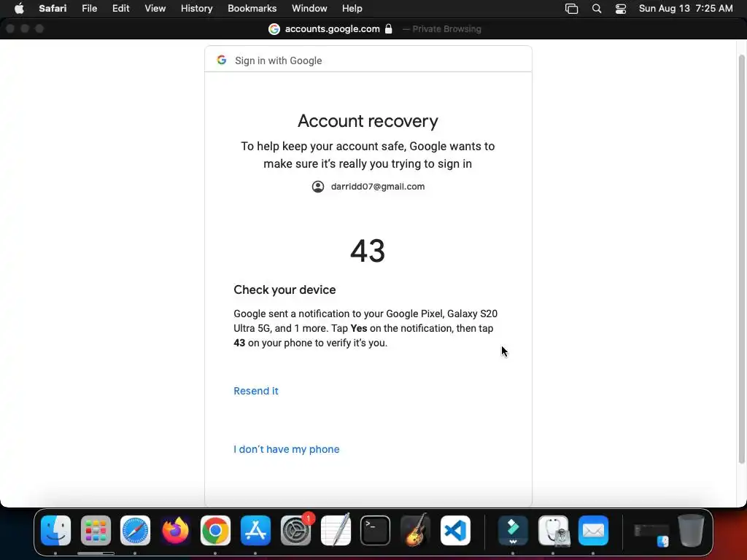This screenshot has height=560, width=747.
Task: Open the Window menu
Action: pos(309,9)
